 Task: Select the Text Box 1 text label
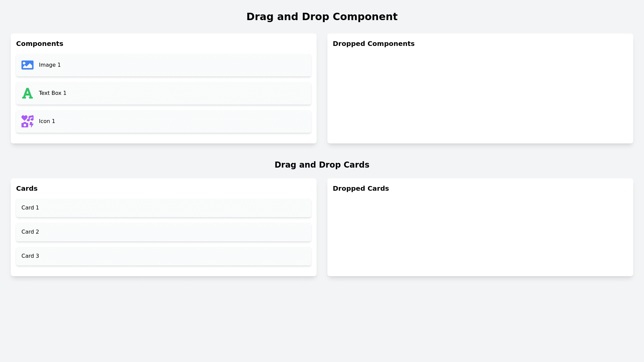pyautogui.click(x=53, y=93)
